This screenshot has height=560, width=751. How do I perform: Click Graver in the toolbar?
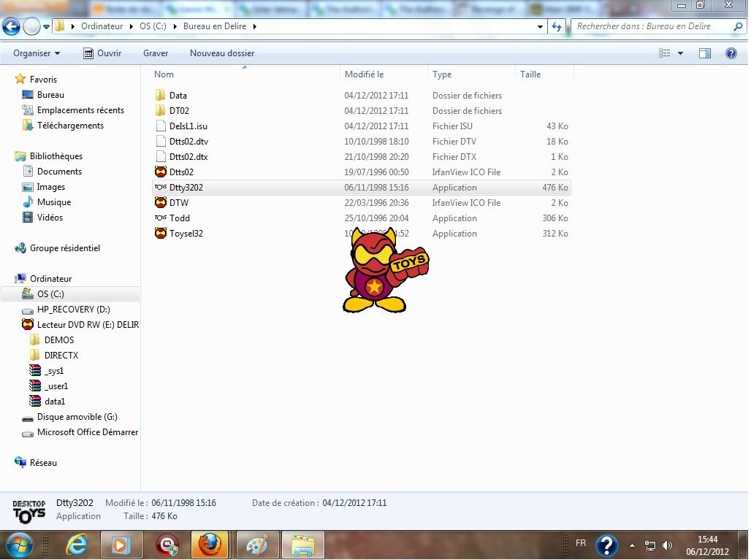[x=156, y=53]
